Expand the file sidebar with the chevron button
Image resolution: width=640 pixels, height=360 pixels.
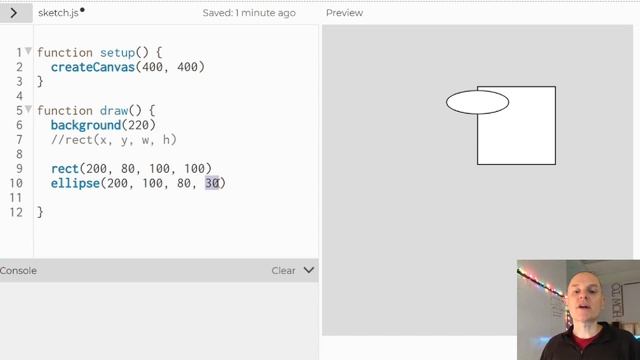pyautogui.click(x=14, y=13)
